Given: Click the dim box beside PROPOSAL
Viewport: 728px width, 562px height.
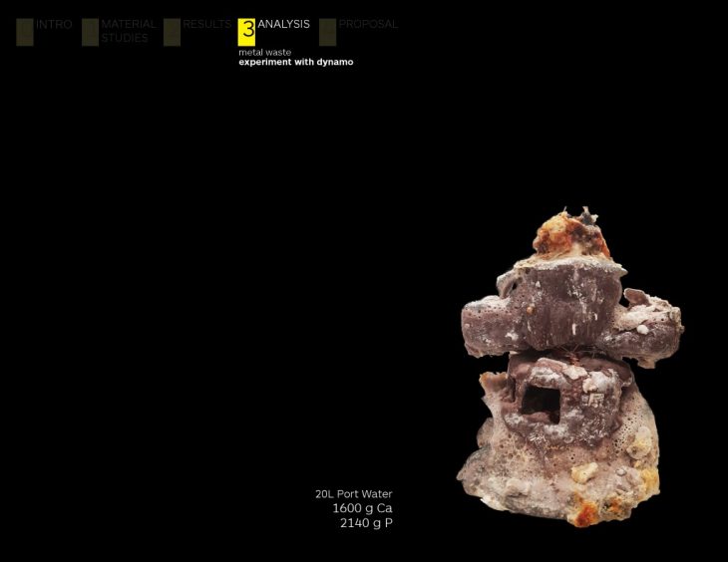Looking at the screenshot, I should pyautogui.click(x=327, y=32).
